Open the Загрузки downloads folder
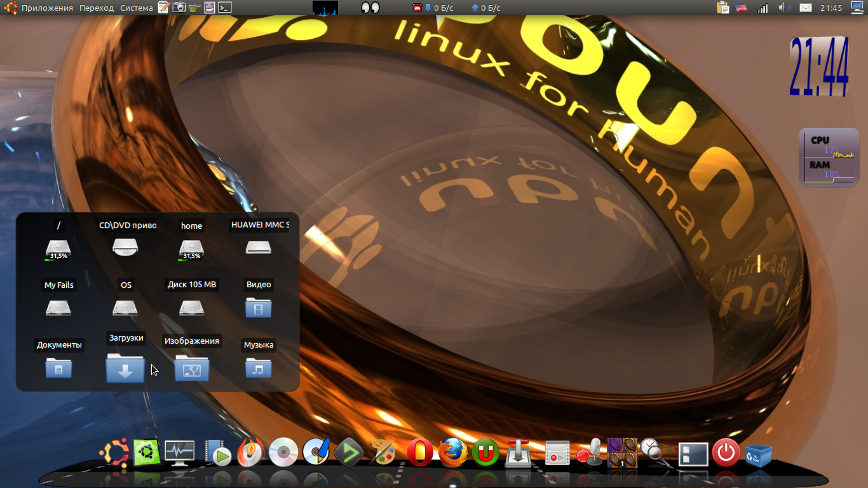868x488 pixels. 125,367
